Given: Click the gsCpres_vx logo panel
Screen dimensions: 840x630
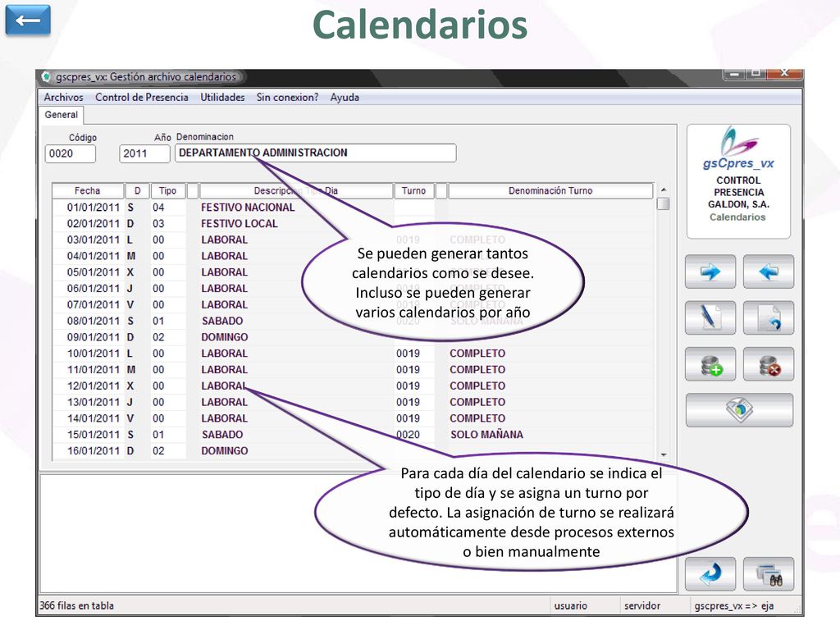Looking at the screenshot, I should 738,181.
